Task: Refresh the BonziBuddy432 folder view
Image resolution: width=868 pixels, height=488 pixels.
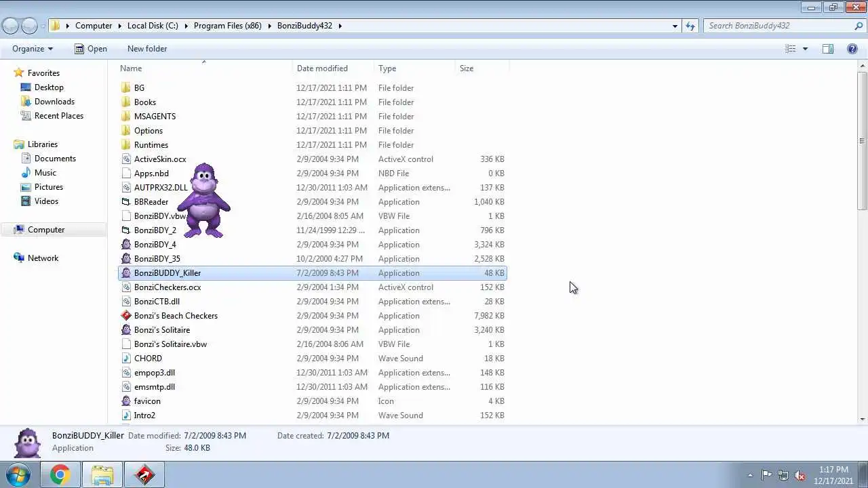Action: point(690,26)
